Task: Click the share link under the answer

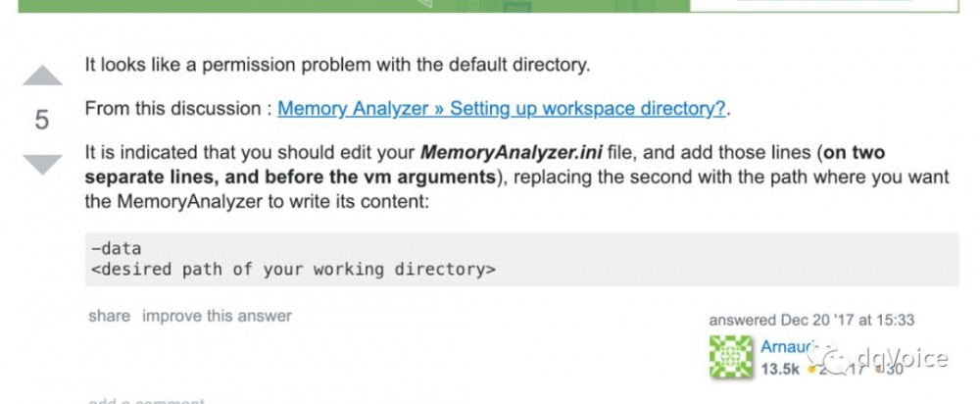Action: point(109,316)
